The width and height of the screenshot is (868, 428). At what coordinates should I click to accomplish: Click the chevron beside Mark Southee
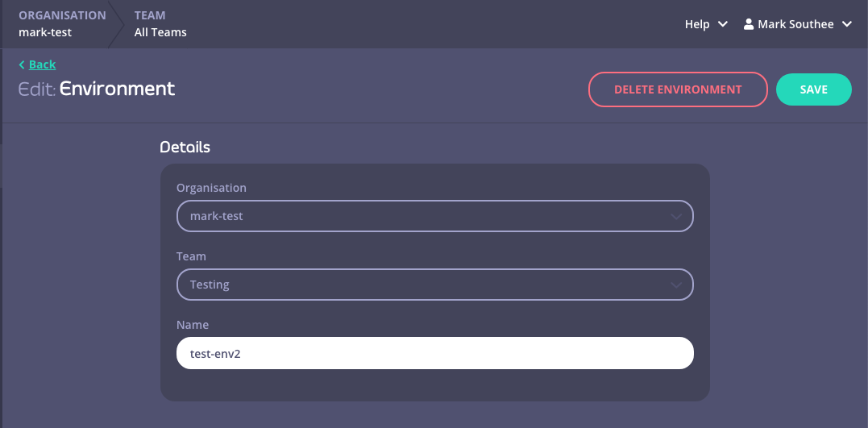(846, 24)
